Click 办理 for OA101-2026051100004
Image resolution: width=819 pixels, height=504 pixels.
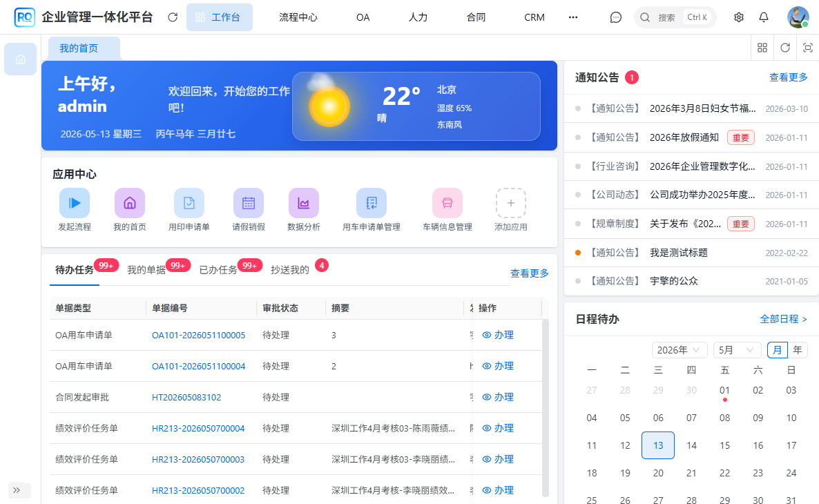click(499, 367)
